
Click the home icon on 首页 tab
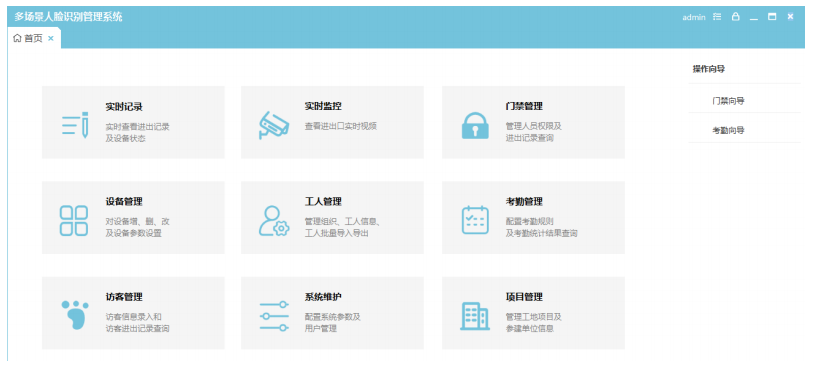point(17,38)
